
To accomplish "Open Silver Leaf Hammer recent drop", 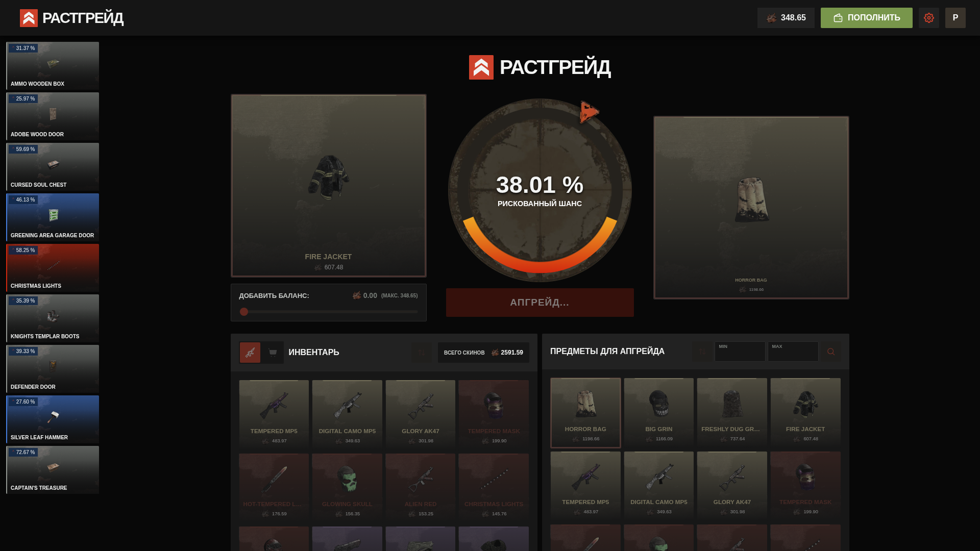I will (53, 419).
